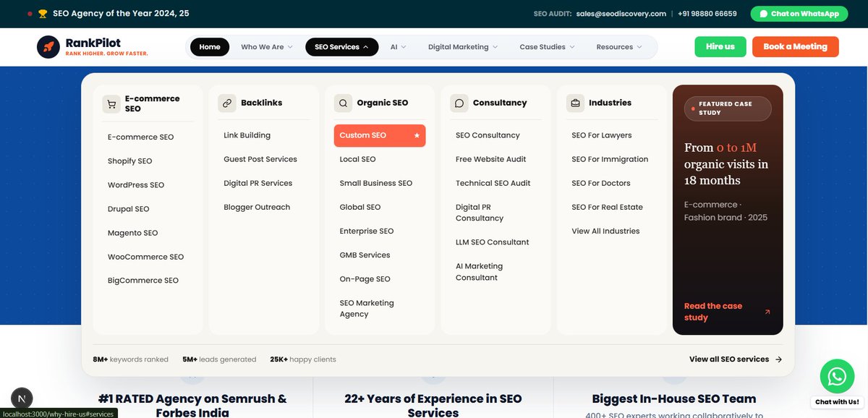The height and width of the screenshot is (418, 868).
Task: Click the green WhatsApp floating icon
Action: pyautogui.click(x=837, y=376)
